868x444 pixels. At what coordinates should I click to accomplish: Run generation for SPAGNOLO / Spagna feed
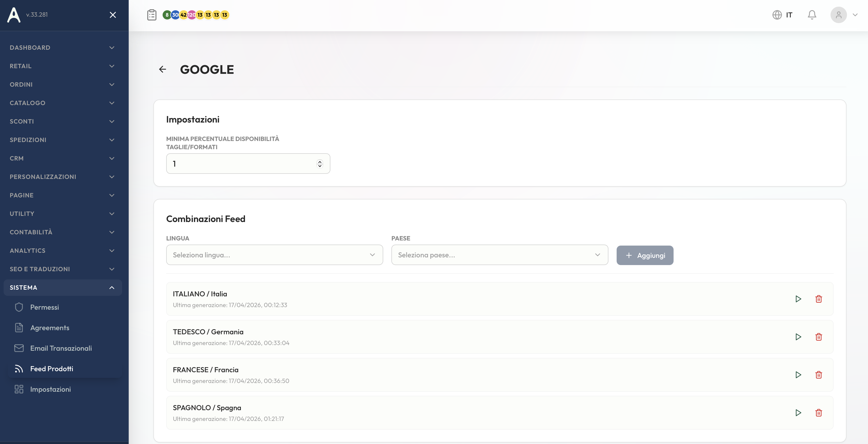(x=798, y=413)
